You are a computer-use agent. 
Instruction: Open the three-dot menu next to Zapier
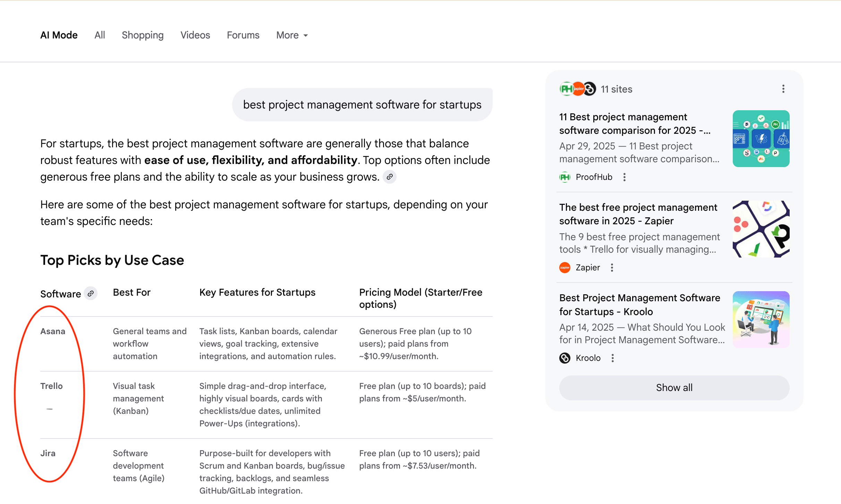[612, 268]
